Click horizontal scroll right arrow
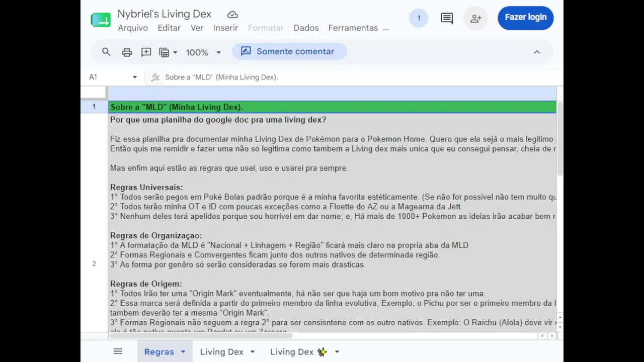The height and width of the screenshot is (362, 644). point(552,336)
